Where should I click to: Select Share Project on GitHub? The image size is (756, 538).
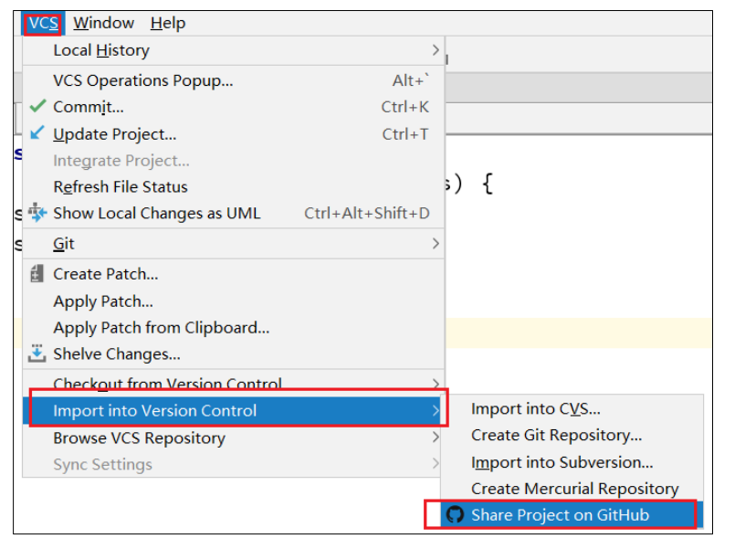(572, 515)
